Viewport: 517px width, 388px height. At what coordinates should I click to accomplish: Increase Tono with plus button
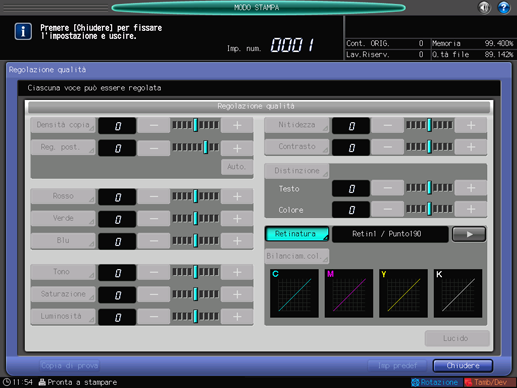[237, 272]
